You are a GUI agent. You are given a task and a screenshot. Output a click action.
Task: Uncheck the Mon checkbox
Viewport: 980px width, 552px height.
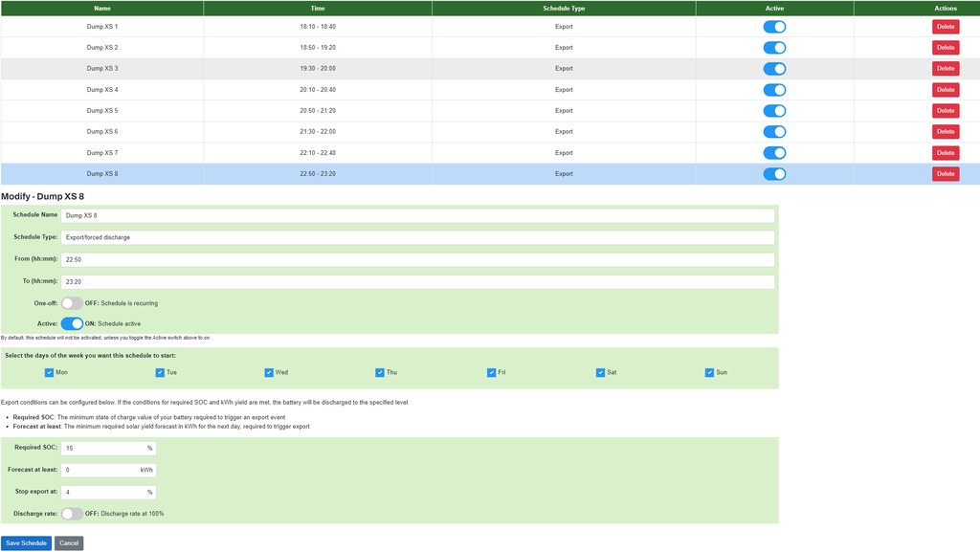coord(50,372)
